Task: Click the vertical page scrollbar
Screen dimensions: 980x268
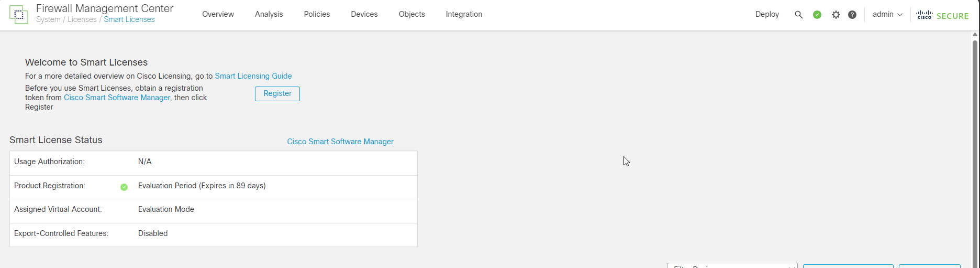Action: point(975,152)
